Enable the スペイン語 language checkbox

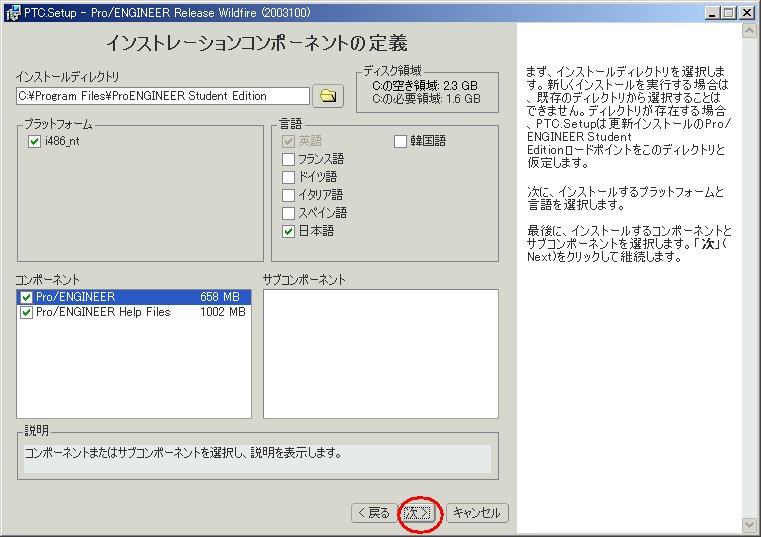coord(288,213)
